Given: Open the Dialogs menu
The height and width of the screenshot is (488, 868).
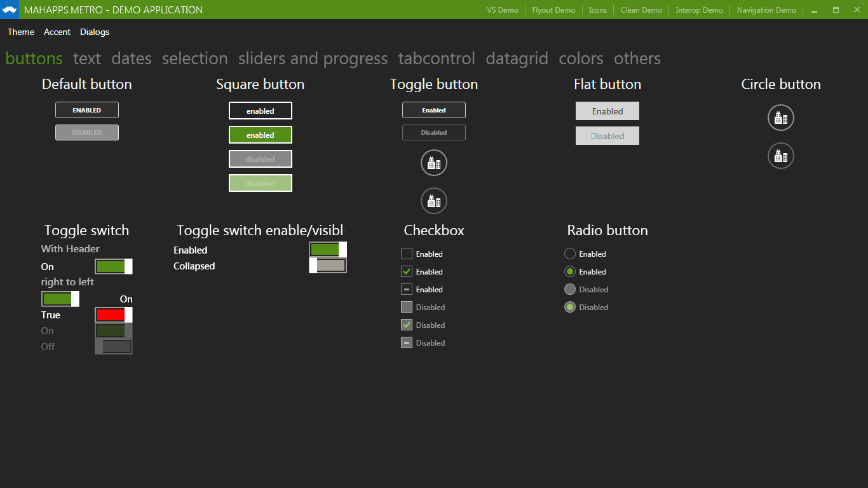Looking at the screenshot, I should tap(94, 32).
